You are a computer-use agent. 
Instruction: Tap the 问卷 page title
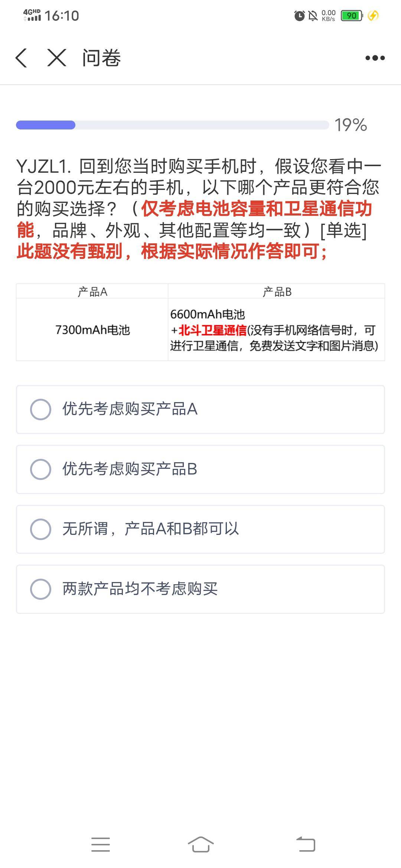pyautogui.click(x=101, y=58)
